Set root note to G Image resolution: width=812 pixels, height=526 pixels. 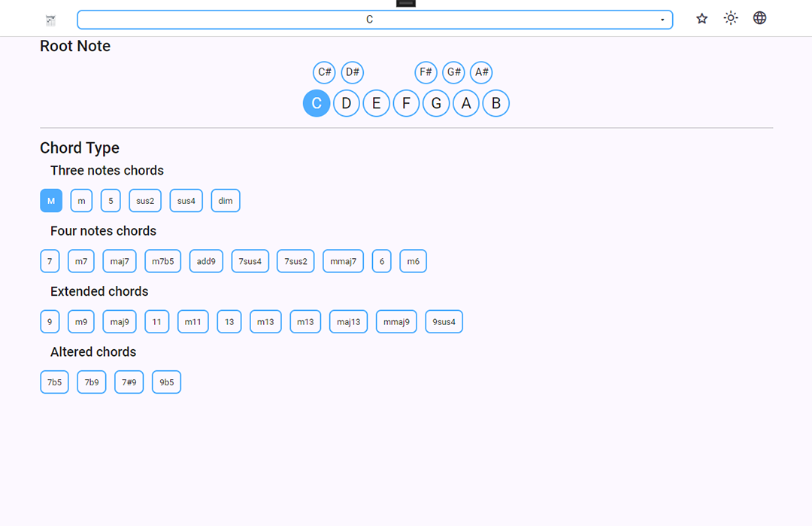pos(436,103)
